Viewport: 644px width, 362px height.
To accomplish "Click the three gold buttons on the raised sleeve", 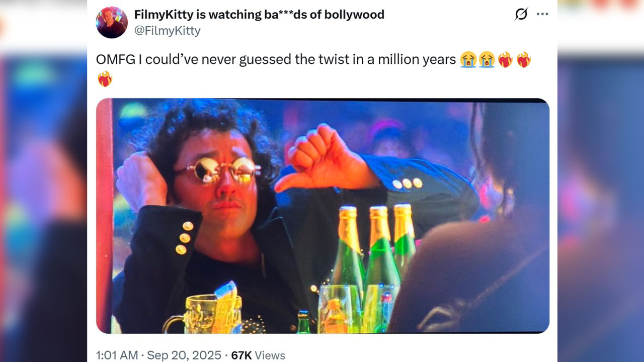I will pos(408,184).
